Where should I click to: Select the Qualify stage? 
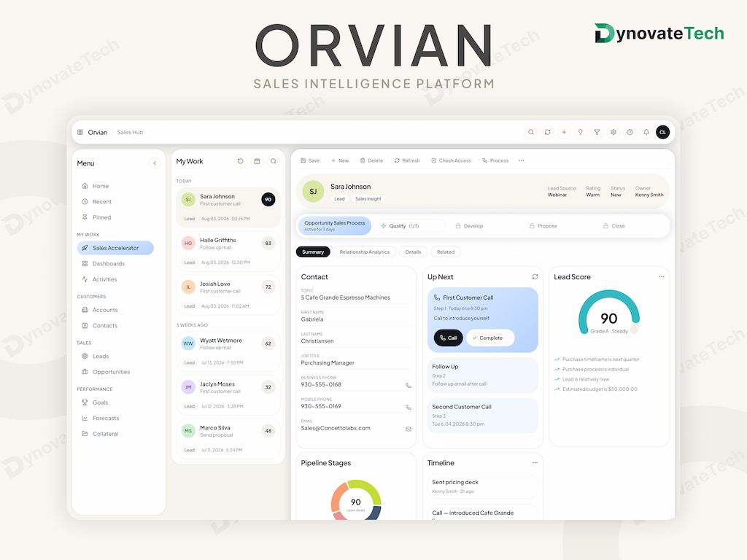point(410,226)
